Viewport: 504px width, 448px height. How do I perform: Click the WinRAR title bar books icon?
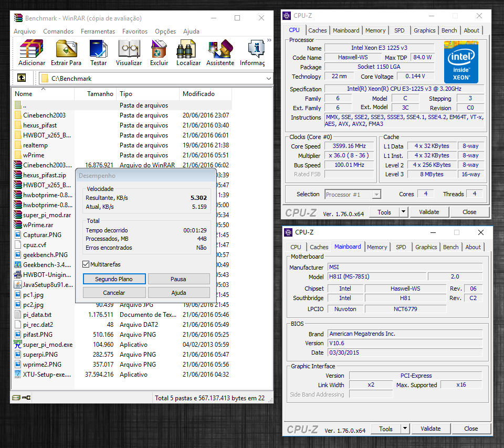(18, 18)
